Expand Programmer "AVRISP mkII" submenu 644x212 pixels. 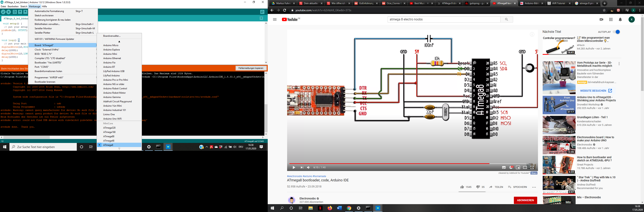(63, 78)
